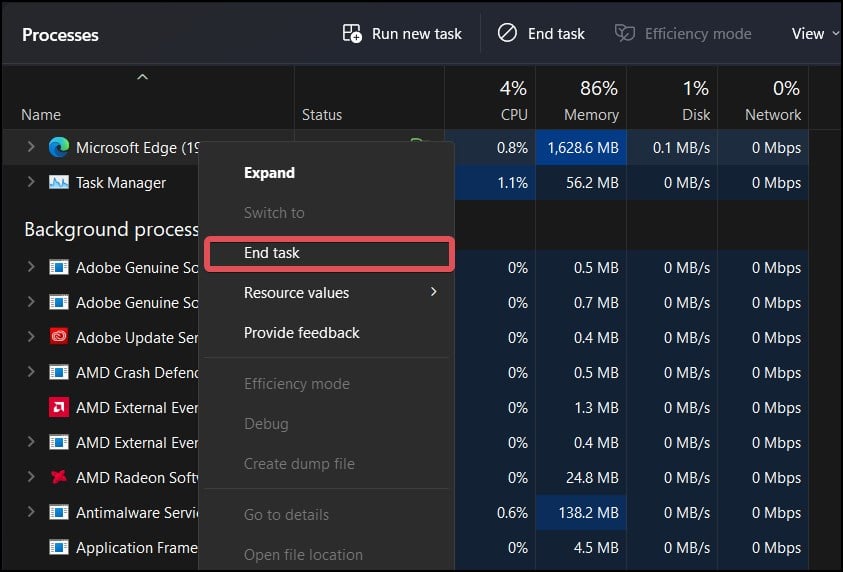Click the Background processes group heading
Viewport: 843px width, 572px height.
pyautogui.click(x=111, y=230)
